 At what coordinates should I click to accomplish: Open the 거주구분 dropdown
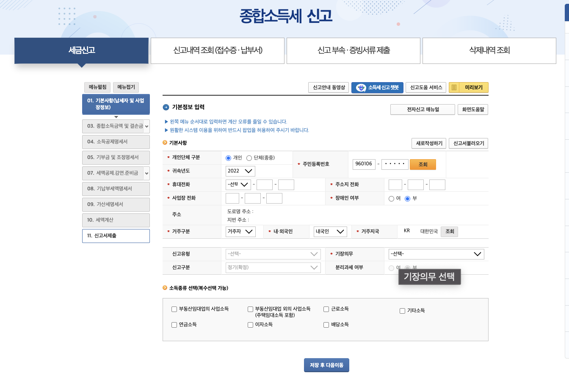click(x=240, y=232)
